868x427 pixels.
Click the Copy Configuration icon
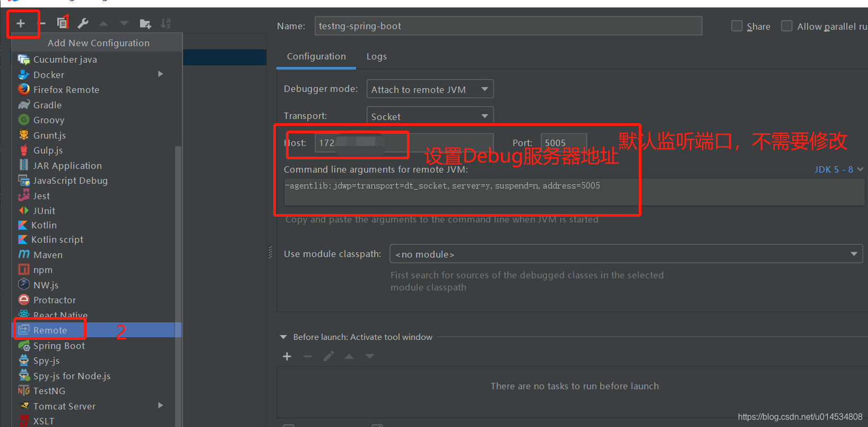[x=62, y=23]
